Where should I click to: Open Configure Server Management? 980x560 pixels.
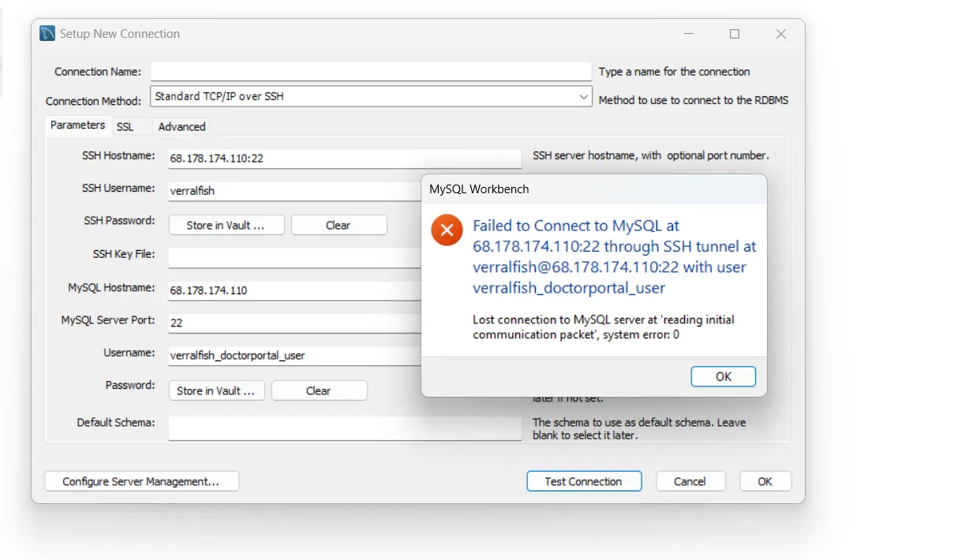[x=141, y=481]
